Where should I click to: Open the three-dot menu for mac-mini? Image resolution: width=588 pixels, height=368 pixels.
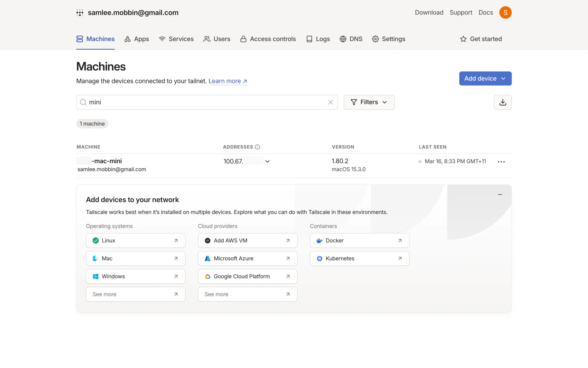[x=501, y=162]
